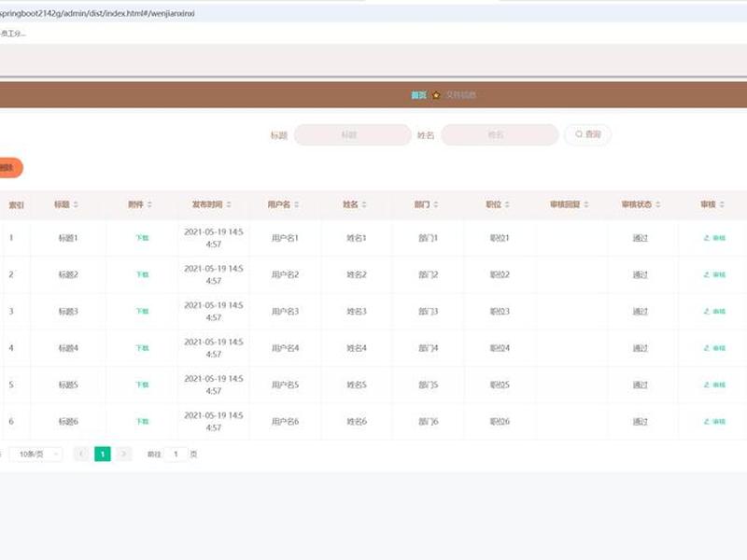This screenshot has height=560, width=747.
Task: Sort table by 标题 column sort icon
Action: click(76, 204)
